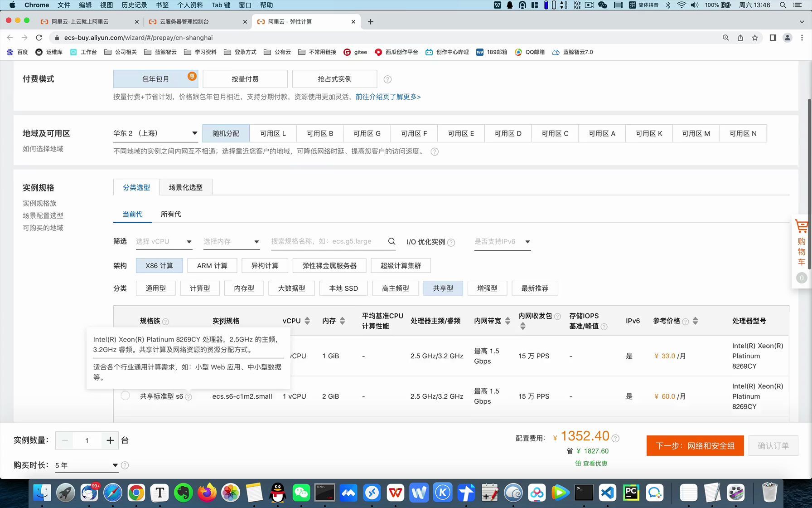Reload the page in Chrome
Screen dimensions: 812x508
pos(39,38)
